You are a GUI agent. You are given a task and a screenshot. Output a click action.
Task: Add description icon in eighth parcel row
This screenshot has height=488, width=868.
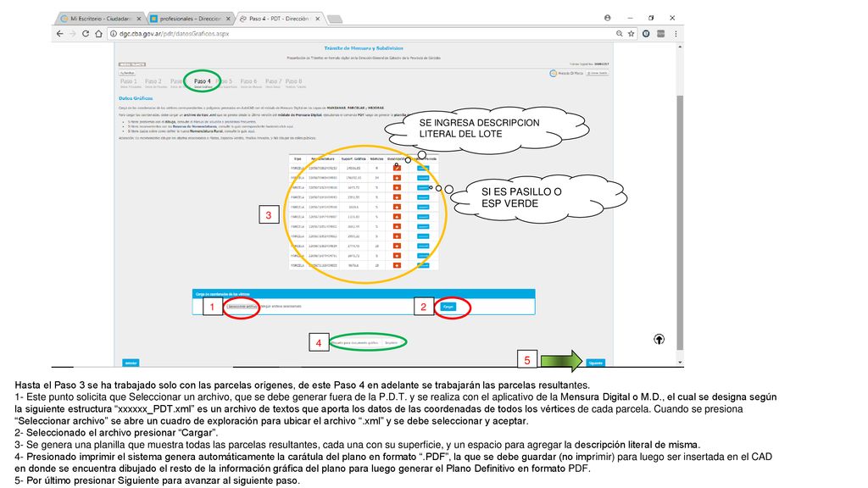coord(397,236)
